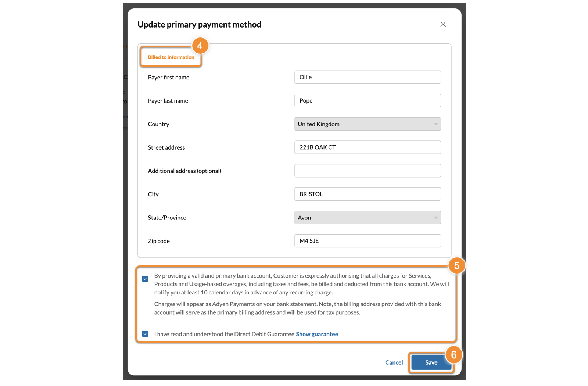The width and height of the screenshot is (588, 386).
Task: Click the Payer last name field
Action: [367, 101]
